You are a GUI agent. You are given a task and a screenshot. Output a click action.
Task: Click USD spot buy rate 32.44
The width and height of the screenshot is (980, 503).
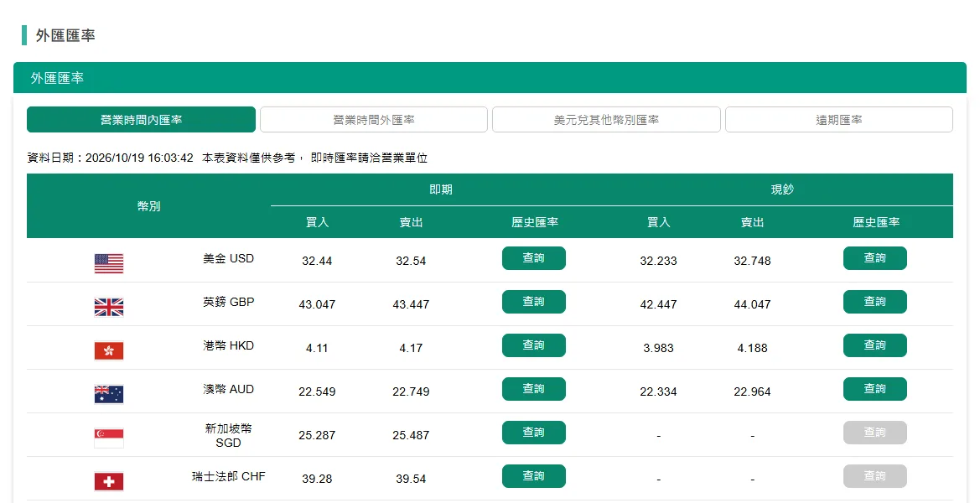coord(317,262)
